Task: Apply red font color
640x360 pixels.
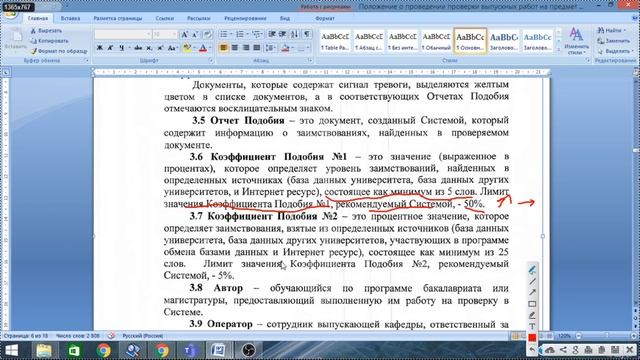Action: click(203, 48)
